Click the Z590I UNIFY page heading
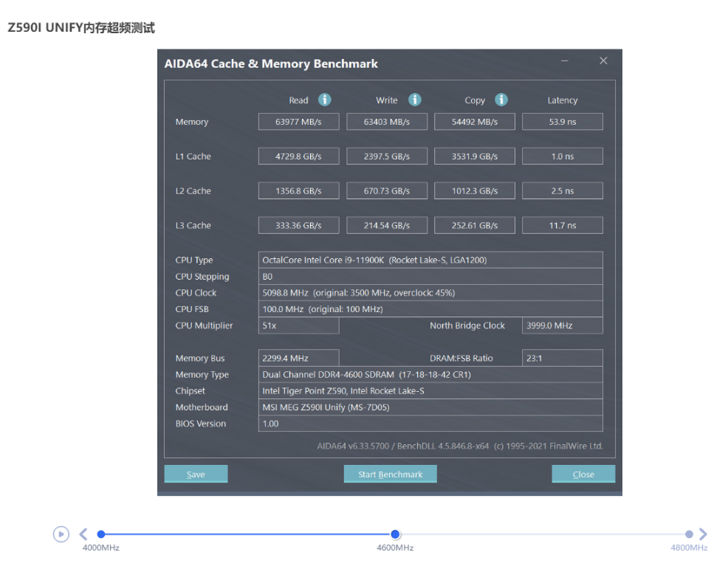Viewport: 728px width, 566px height. (x=81, y=28)
